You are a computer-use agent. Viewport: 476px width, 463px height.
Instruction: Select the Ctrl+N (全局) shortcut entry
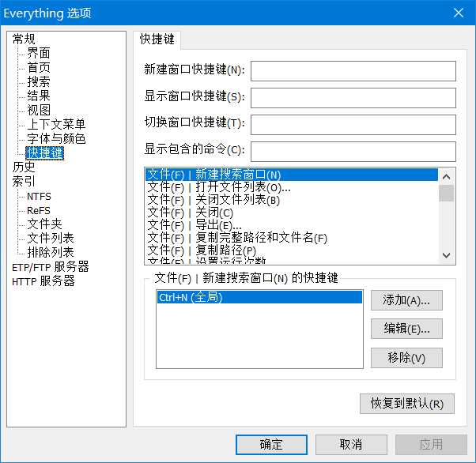pyautogui.click(x=259, y=297)
